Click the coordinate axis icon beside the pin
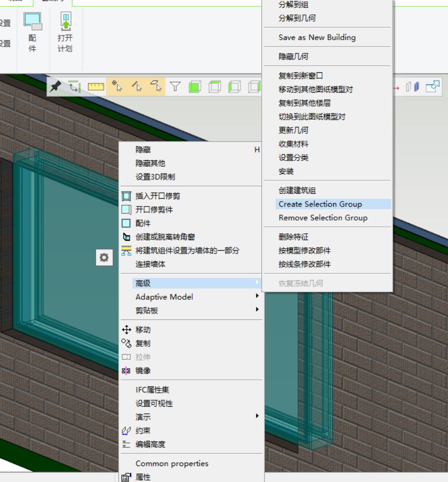This screenshot has height=482, width=448. pos(74,87)
